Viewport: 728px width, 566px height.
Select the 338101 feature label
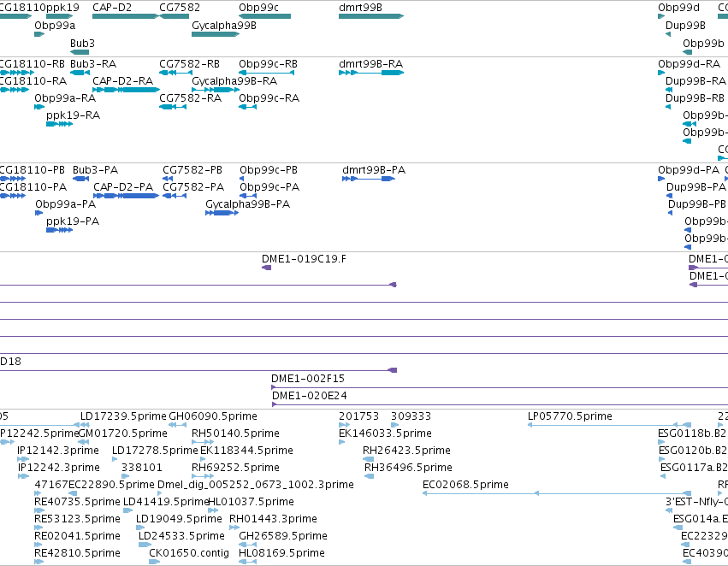pyautogui.click(x=142, y=469)
